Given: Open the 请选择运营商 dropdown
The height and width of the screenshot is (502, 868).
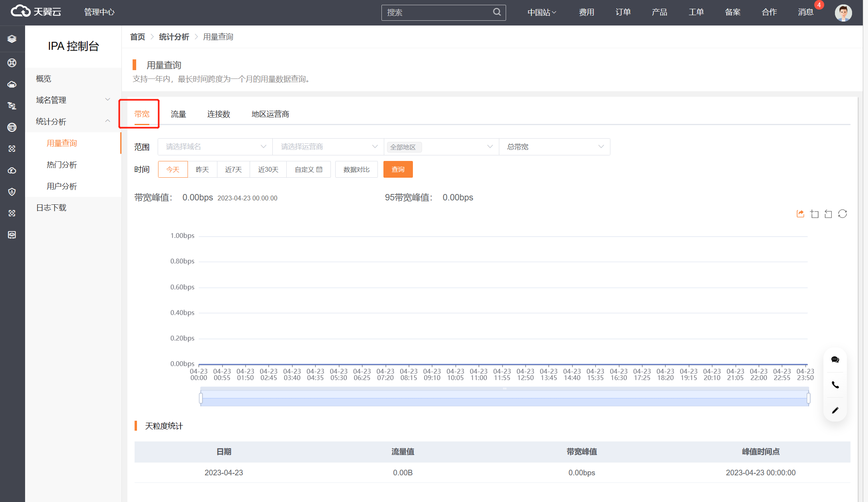Looking at the screenshot, I should [x=328, y=147].
